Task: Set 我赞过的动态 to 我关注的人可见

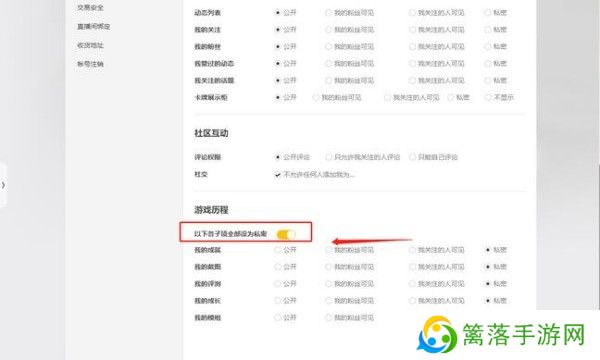Action: [x=412, y=64]
